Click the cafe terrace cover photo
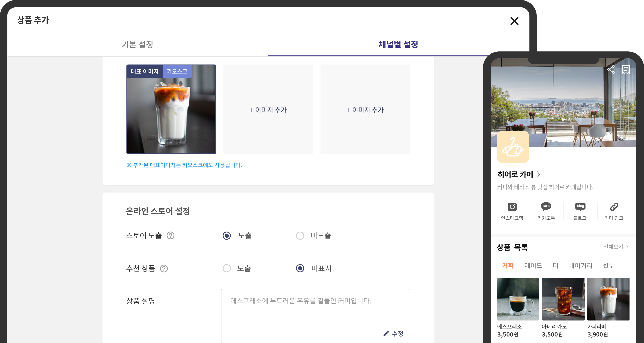 563,102
